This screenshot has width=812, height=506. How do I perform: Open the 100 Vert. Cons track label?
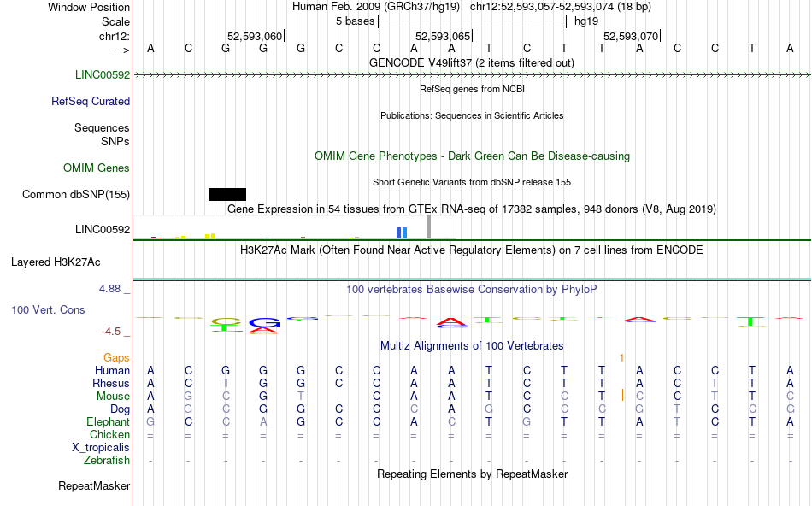(x=48, y=309)
